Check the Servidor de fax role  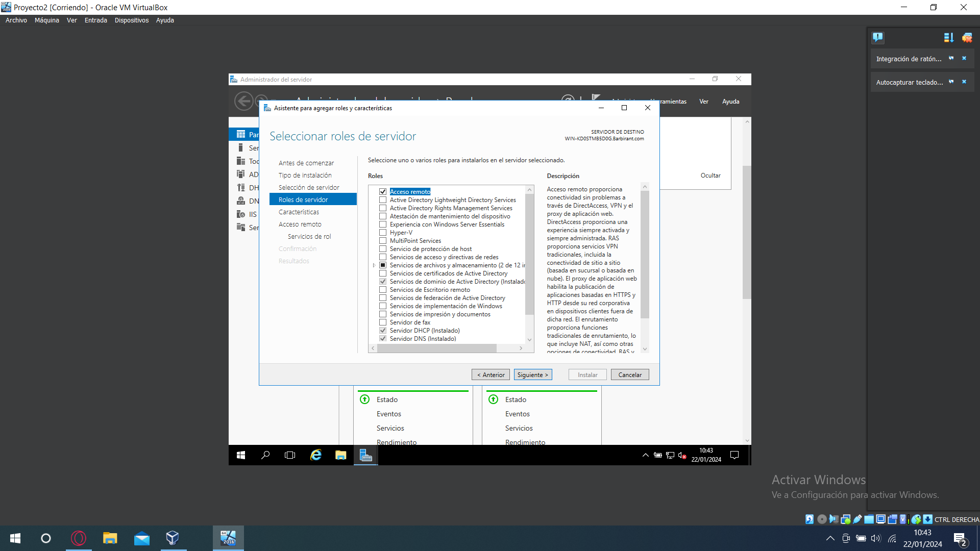383,322
